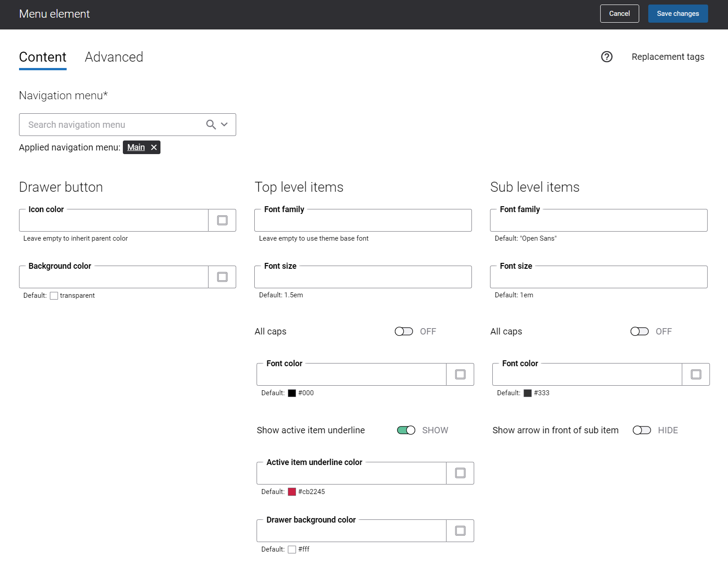Switch to the Advanced tab
728x567 pixels.
[114, 57]
